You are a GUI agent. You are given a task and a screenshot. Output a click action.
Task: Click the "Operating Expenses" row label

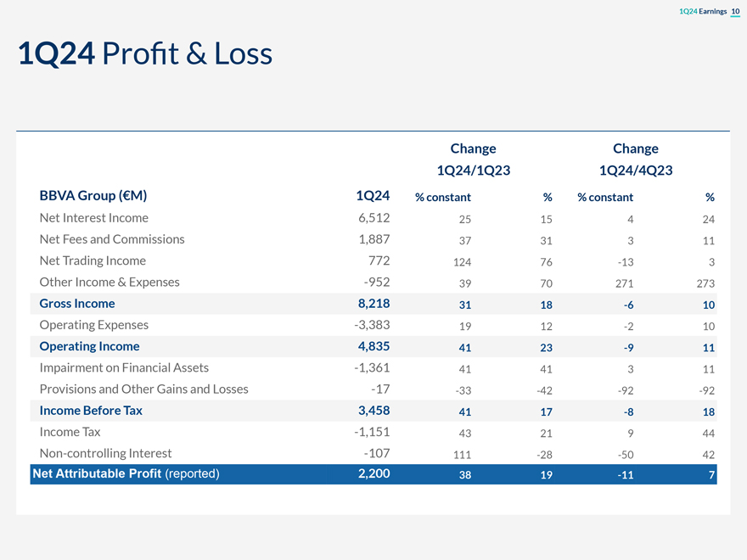pos(93,325)
